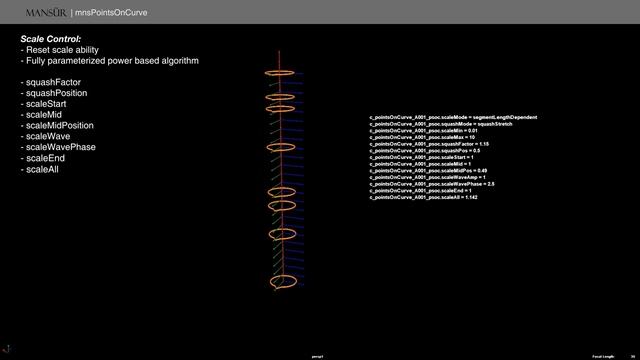Click the scaleWaveAmp = 1 readout
The height and width of the screenshot is (360, 640).
427,178
